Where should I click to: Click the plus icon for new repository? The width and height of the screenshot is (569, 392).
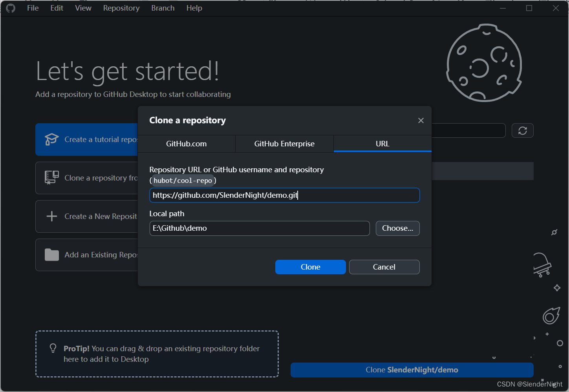(52, 216)
